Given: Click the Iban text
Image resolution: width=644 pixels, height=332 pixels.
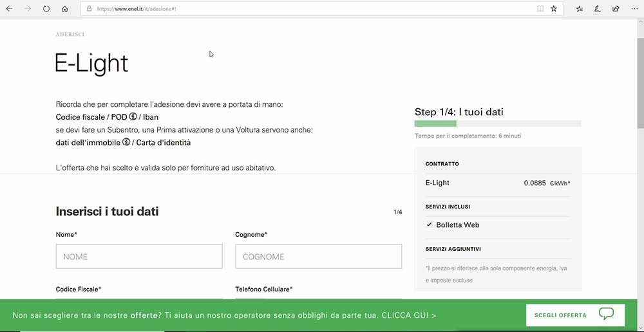Looking at the screenshot, I should (151, 117).
